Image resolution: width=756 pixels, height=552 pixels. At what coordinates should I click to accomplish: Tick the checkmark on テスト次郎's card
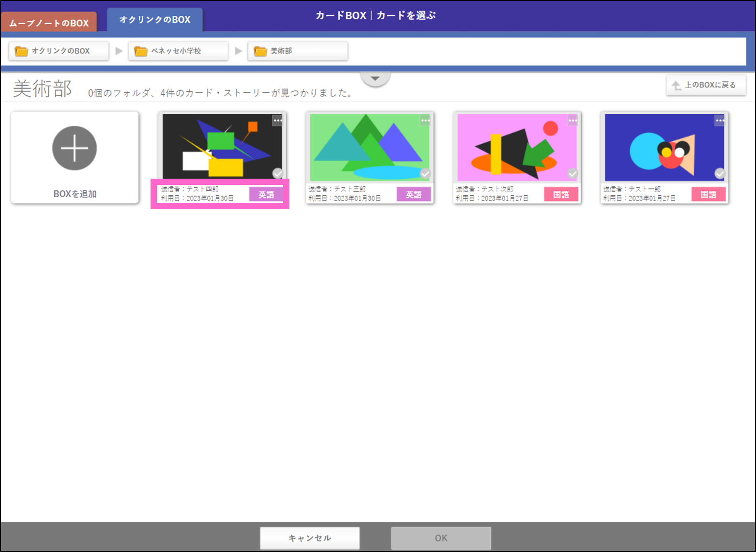(573, 173)
